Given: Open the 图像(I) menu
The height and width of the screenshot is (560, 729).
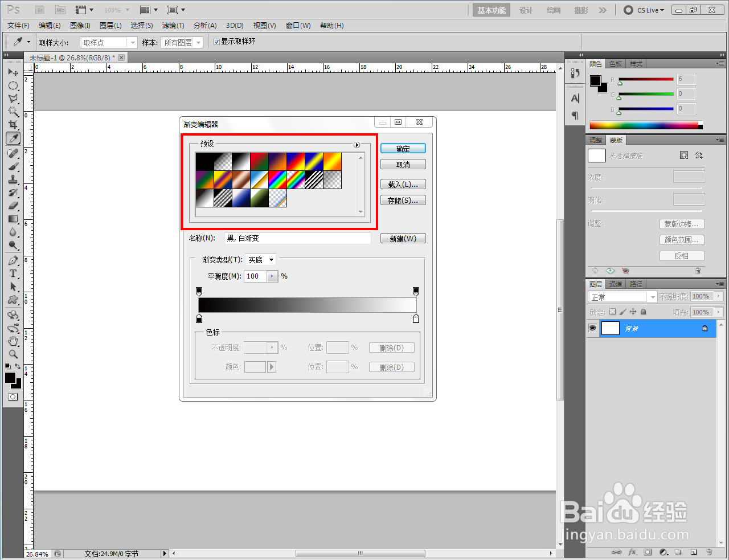Looking at the screenshot, I should click(x=80, y=26).
